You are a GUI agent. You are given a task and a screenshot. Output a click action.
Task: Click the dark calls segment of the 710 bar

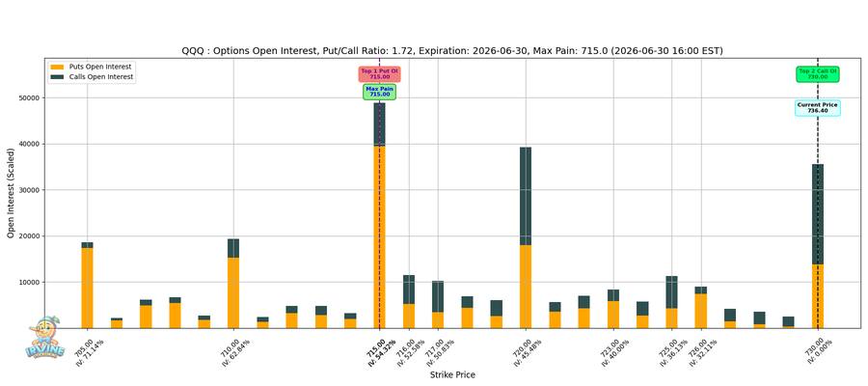coord(233,248)
